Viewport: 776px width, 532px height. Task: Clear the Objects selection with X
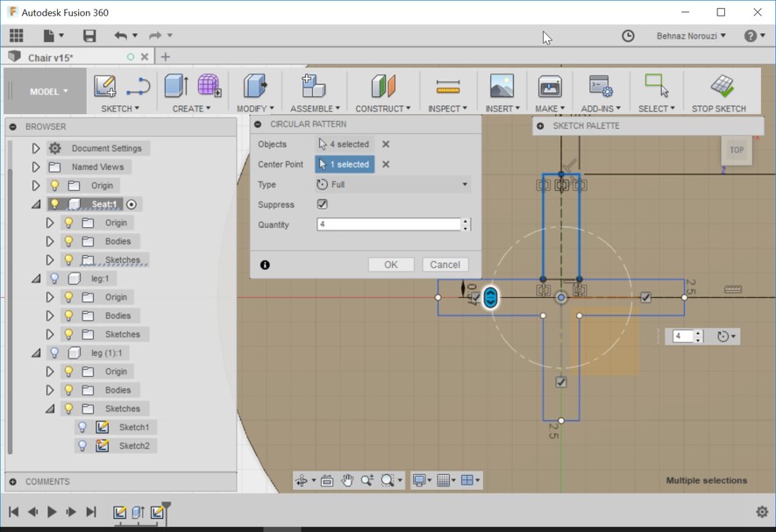click(x=386, y=144)
